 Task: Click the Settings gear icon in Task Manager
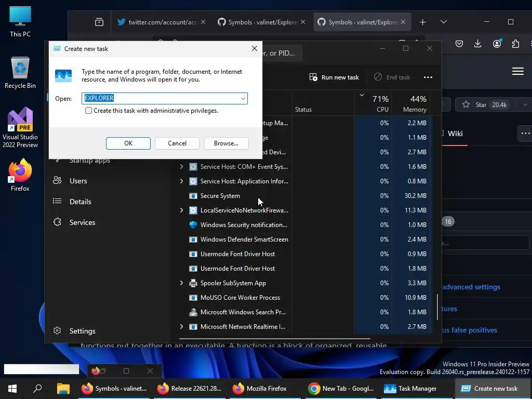pos(57,330)
